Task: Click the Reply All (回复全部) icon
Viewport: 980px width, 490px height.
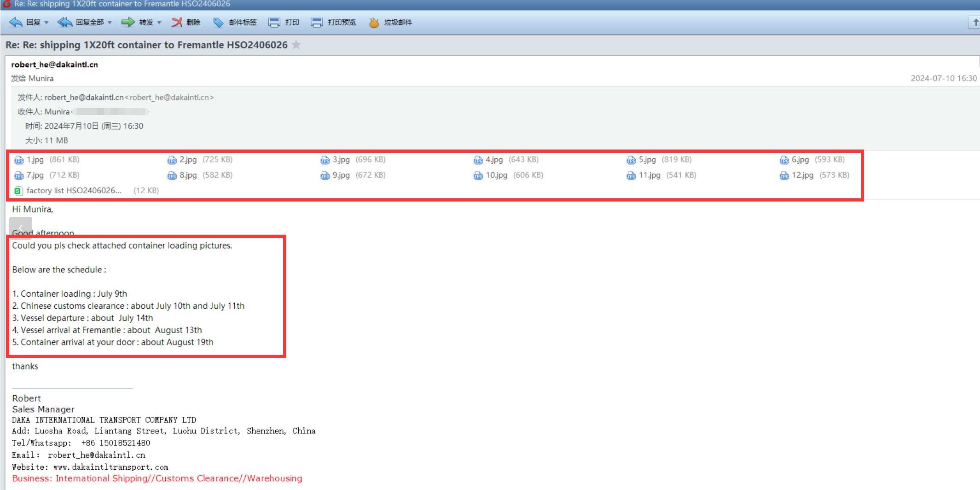Action: click(64, 22)
